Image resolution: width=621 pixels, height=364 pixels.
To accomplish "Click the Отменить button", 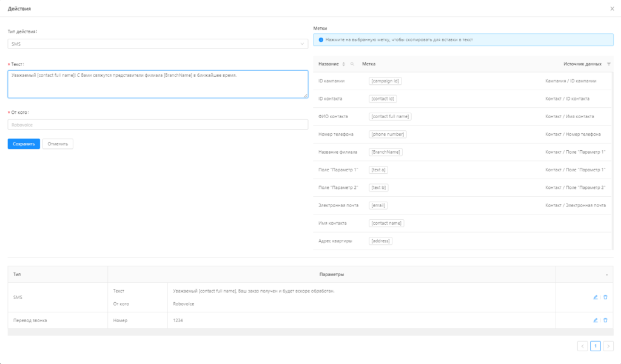I will (58, 144).
